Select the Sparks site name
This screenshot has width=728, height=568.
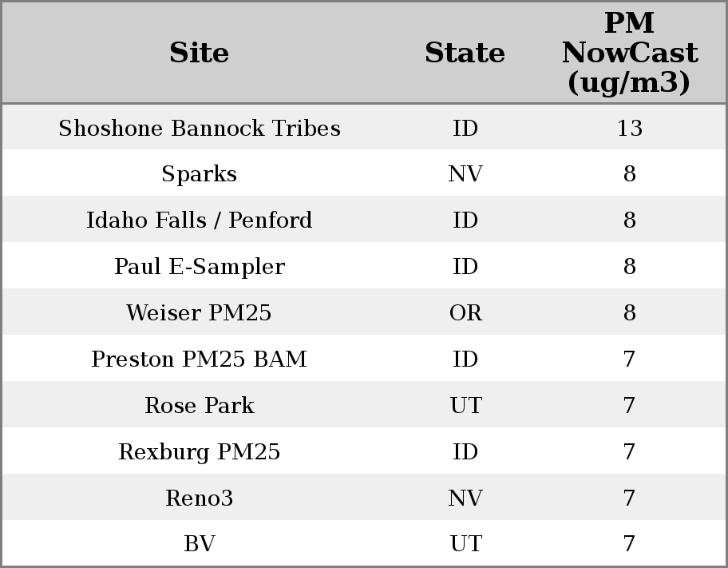(200, 174)
